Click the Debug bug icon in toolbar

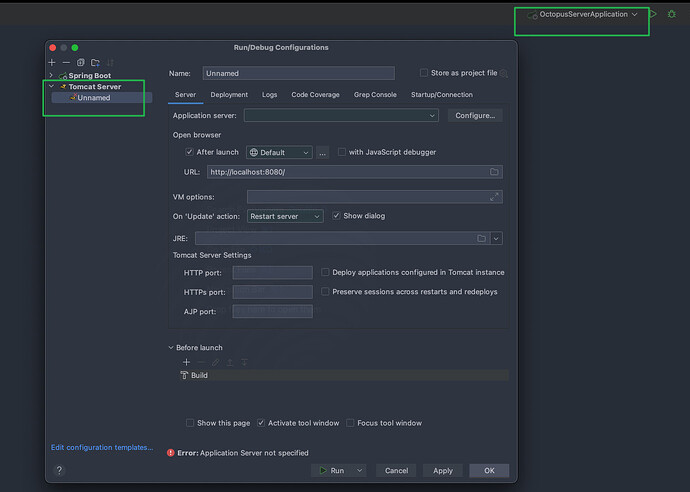click(x=672, y=14)
